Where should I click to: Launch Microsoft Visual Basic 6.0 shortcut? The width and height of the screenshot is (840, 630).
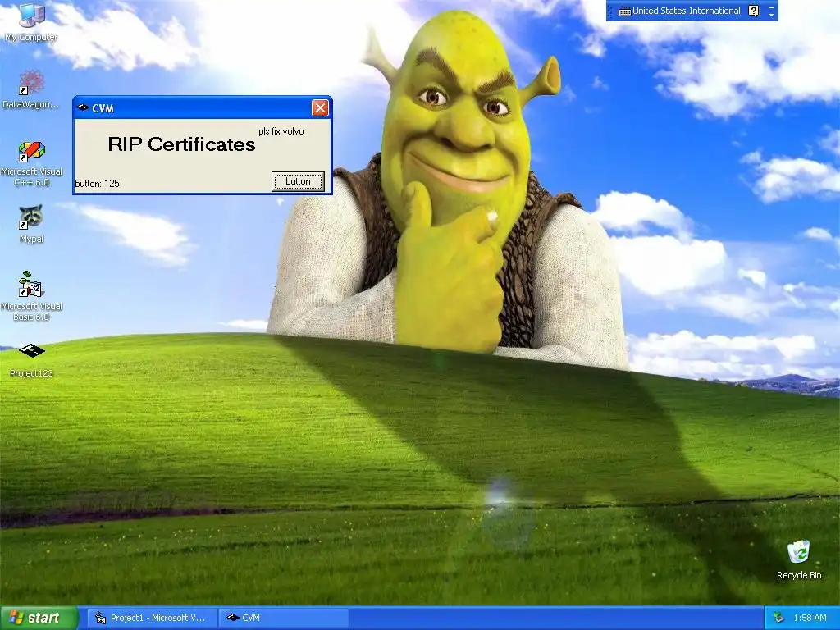pos(31,296)
